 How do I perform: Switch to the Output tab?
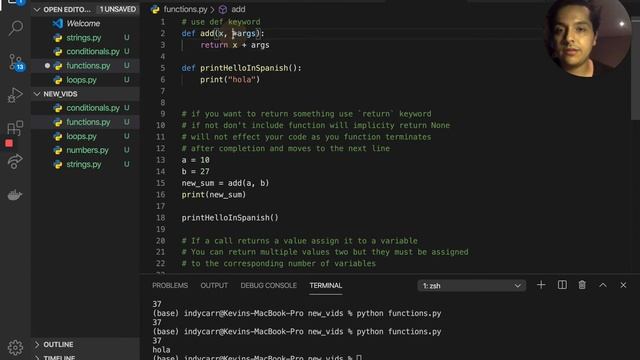click(214, 285)
